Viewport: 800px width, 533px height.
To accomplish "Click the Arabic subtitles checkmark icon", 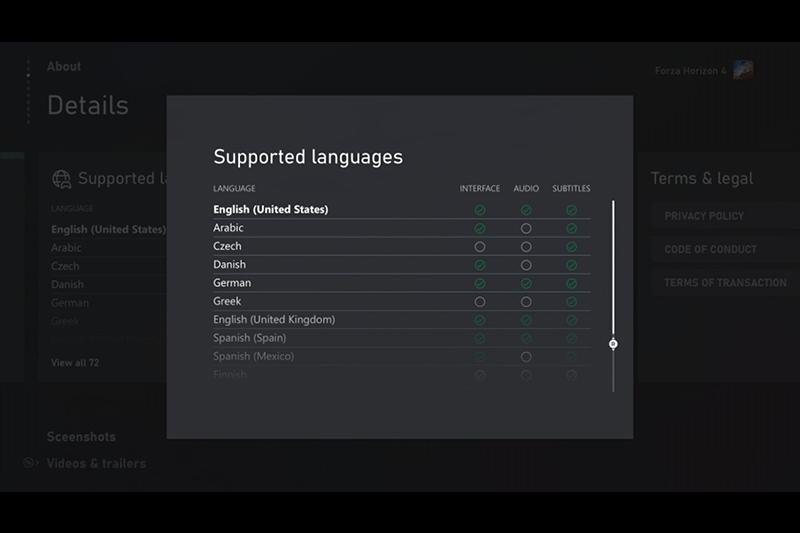I will point(571,229).
